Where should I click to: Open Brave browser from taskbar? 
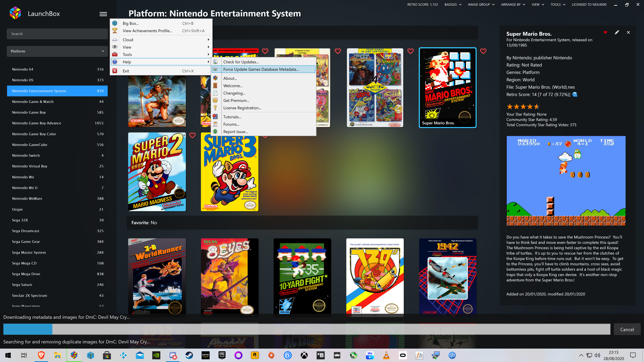click(x=41, y=355)
